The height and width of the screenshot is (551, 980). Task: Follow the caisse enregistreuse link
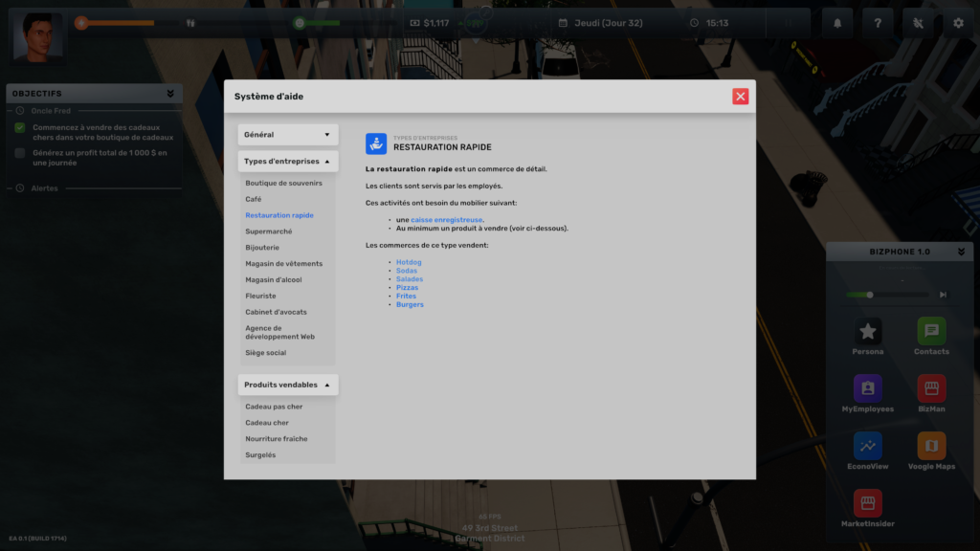pos(446,220)
